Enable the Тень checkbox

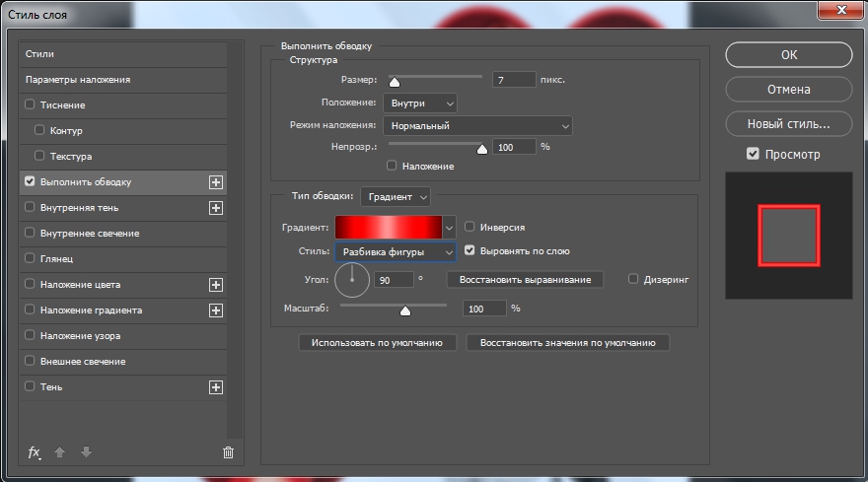pyautogui.click(x=30, y=386)
